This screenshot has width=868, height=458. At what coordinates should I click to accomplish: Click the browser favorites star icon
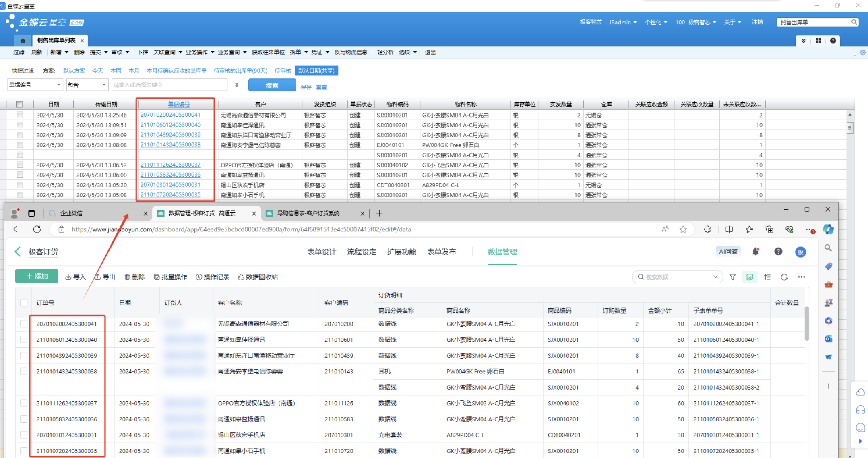click(x=683, y=229)
